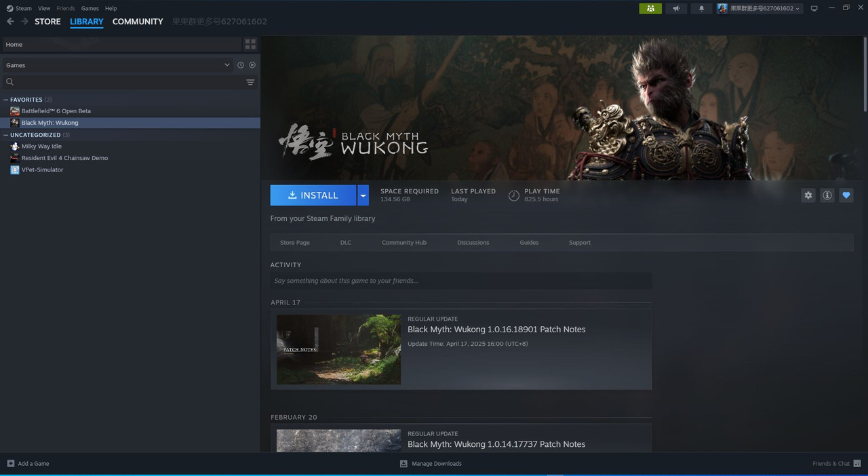Go forward with the right arrow

[x=24, y=22]
